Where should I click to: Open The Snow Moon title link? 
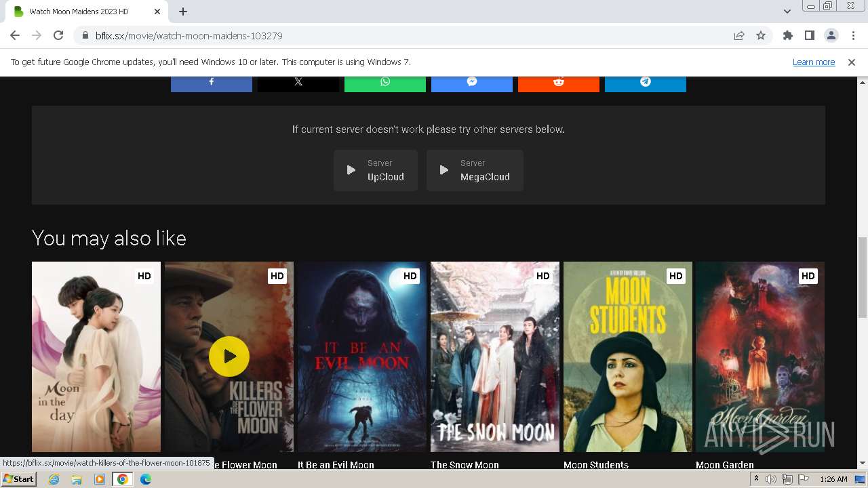[465, 465]
